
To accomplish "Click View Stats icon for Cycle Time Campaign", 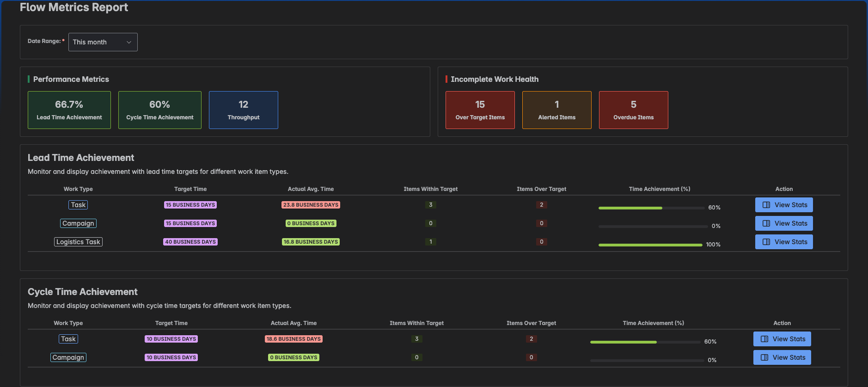I will click(764, 357).
